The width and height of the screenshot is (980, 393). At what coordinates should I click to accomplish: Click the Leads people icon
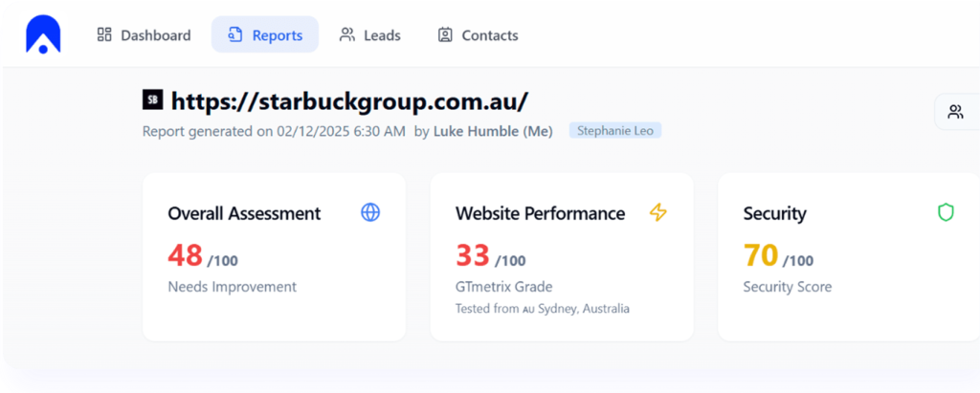(347, 35)
